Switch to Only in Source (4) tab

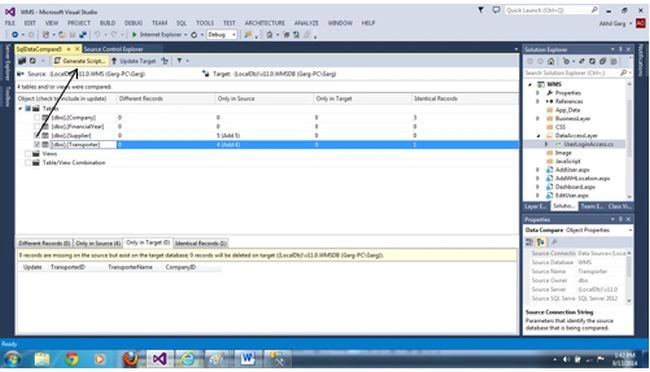98,243
